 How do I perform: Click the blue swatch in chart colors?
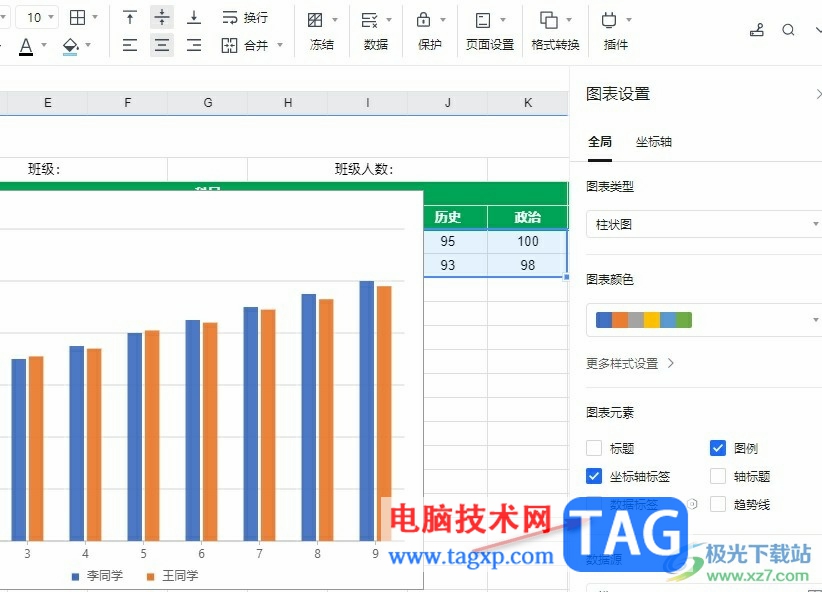pos(604,320)
